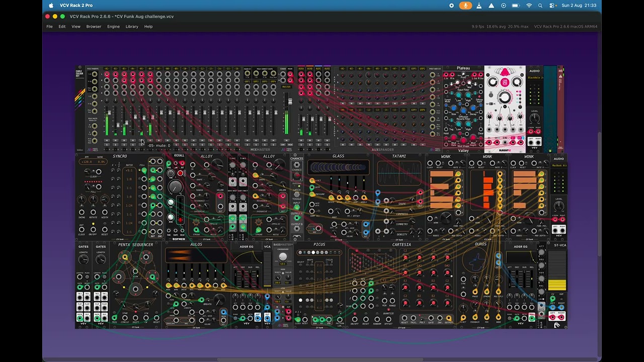Open the Edit menu

point(62,27)
